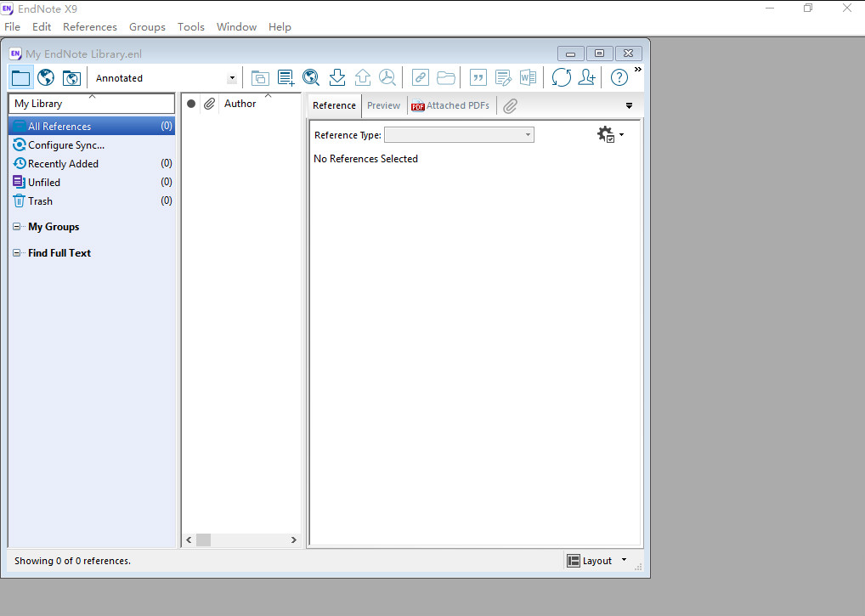Click the Go to Word Processor icon
The height and width of the screenshot is (616, 865).
point(528,77)
